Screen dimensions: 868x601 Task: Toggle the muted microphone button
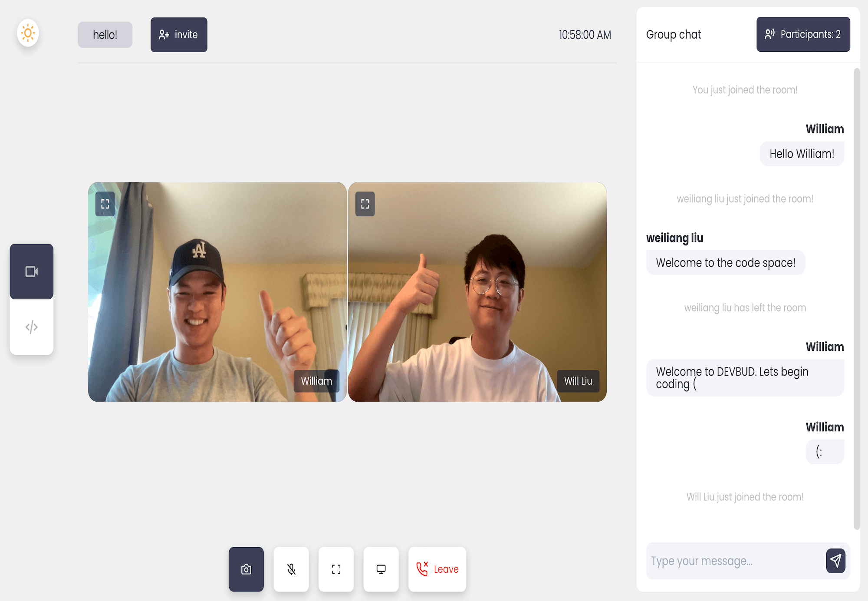coord(291,569)
